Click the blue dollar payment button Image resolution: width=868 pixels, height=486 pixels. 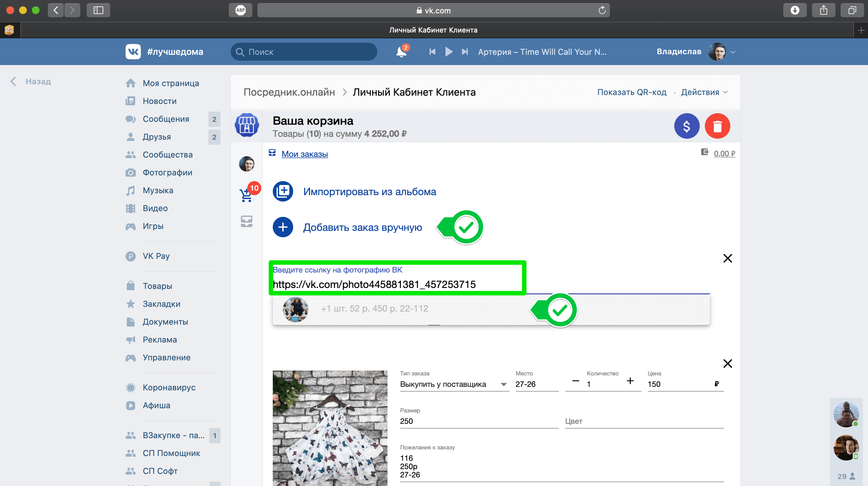click(x=686, y=126)
